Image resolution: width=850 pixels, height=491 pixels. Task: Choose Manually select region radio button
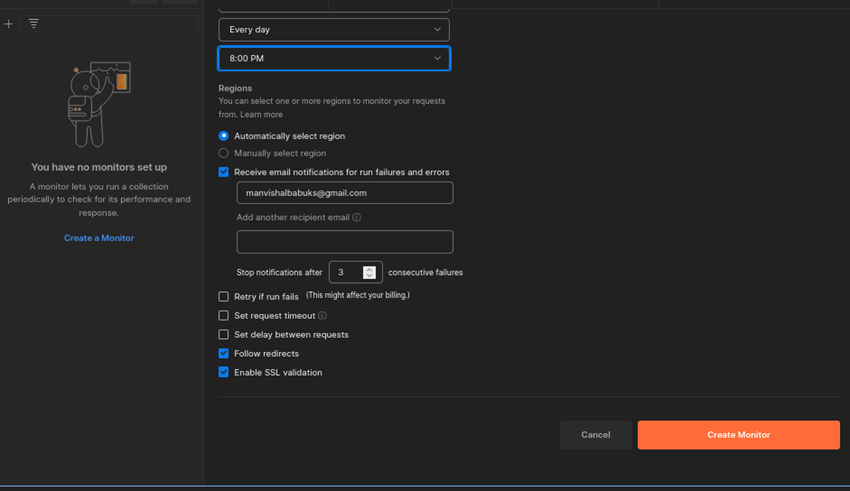click(x=224, y=153)
